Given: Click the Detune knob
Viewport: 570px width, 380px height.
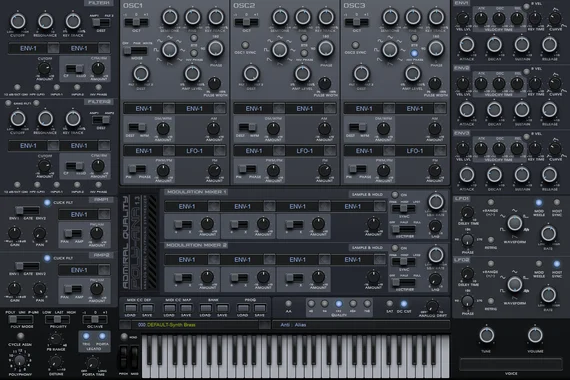Looking at the screenshot, I should pos(56,362).
